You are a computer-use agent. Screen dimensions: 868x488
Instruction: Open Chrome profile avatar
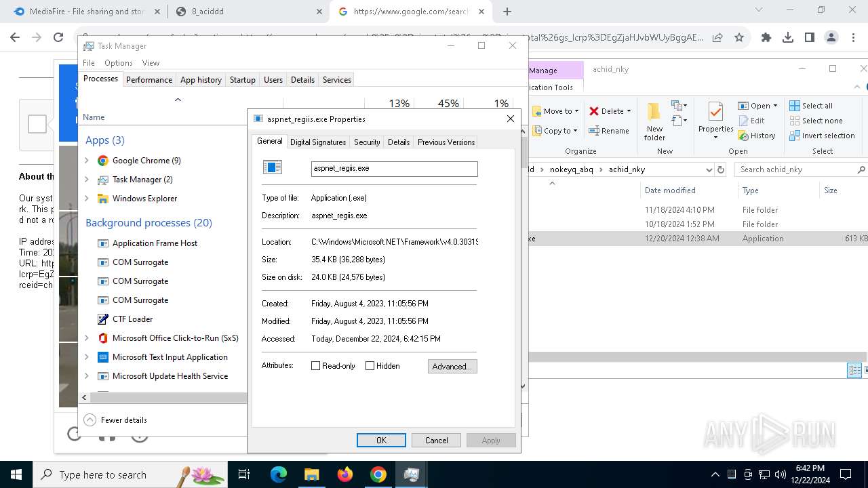831,38
